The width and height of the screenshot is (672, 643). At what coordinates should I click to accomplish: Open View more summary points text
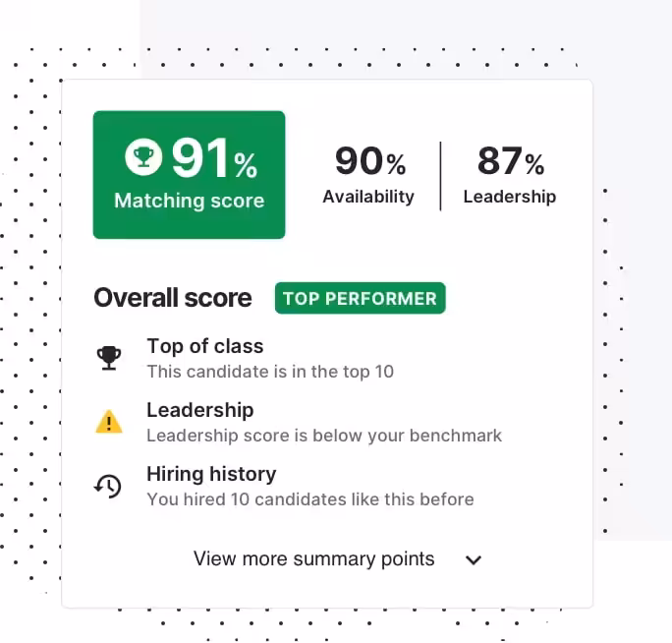pos(313,558)
